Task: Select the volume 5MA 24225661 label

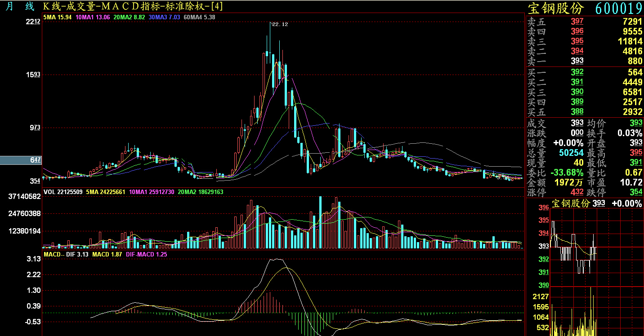Action: [105, 192]
